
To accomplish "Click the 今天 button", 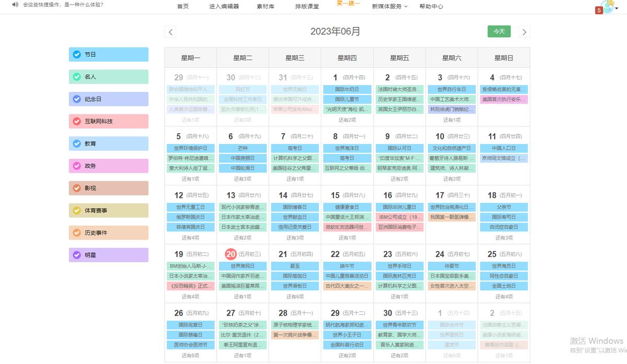I will tap(499, 31).
